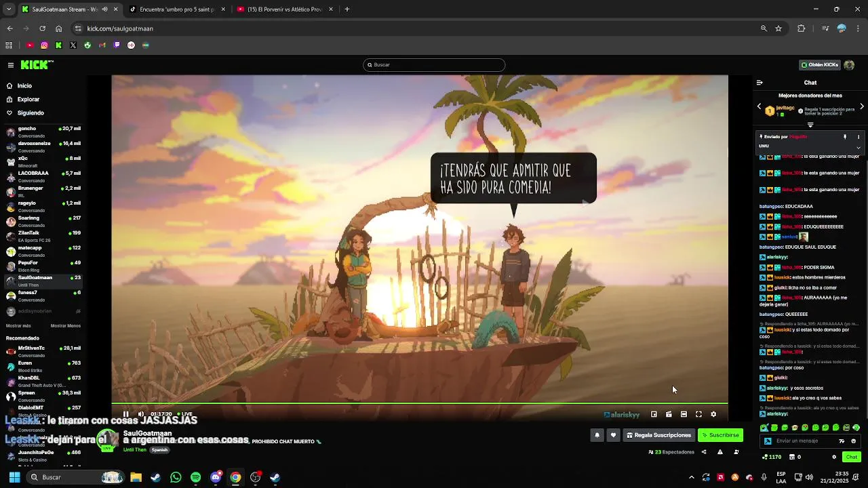Open new browser tab

tap(347, 9)
